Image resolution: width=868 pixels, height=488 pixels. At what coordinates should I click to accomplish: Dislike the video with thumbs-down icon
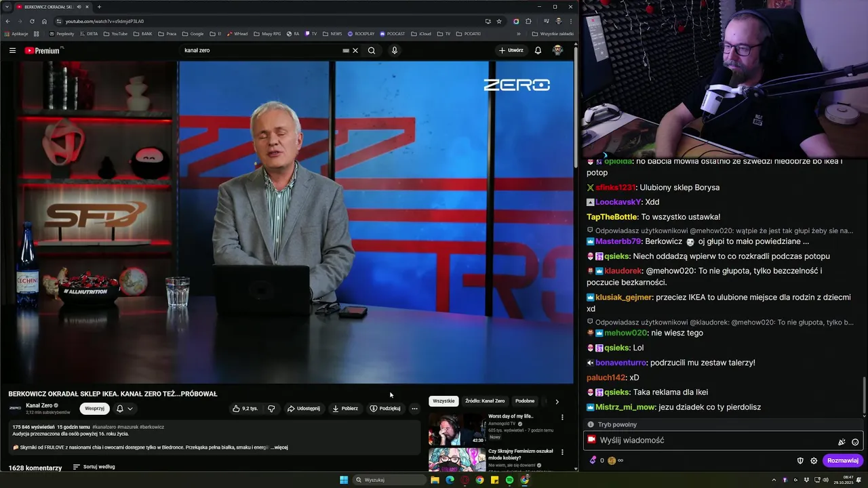[x=271, y=409]
